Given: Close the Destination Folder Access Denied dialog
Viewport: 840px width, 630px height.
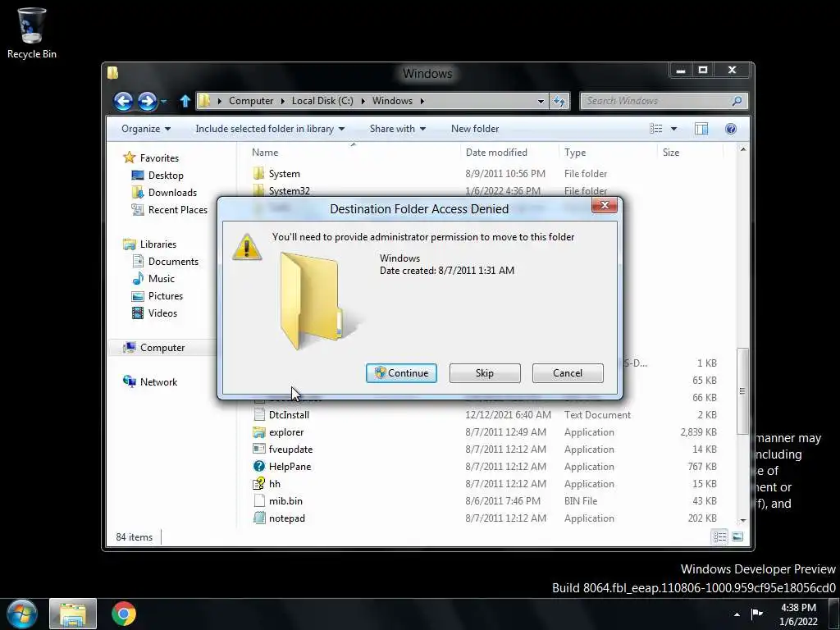Looking at the screenshot, I should click(x=605, y=205).
